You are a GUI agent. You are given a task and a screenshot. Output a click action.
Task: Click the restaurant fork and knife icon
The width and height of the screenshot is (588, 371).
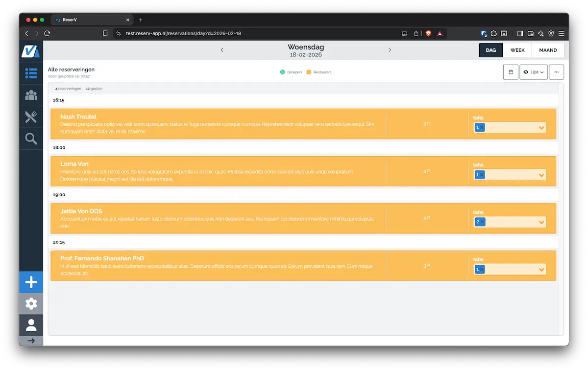pyautogui.click(x=31, y=116)
